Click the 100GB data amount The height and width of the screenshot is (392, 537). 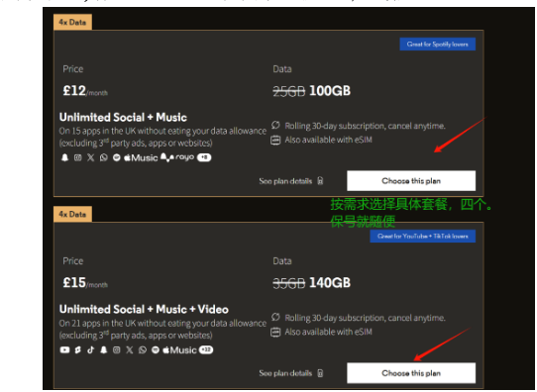click(x=330, y=91)
